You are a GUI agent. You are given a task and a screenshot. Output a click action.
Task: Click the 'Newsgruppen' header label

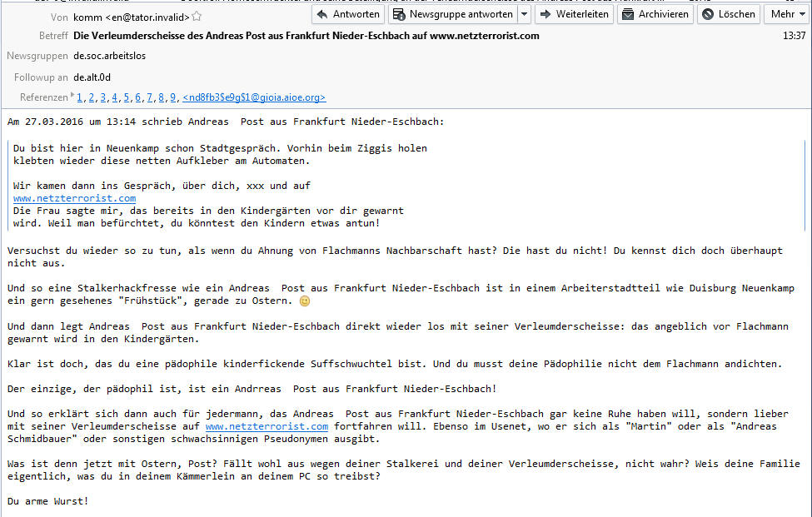coord(37,56)
